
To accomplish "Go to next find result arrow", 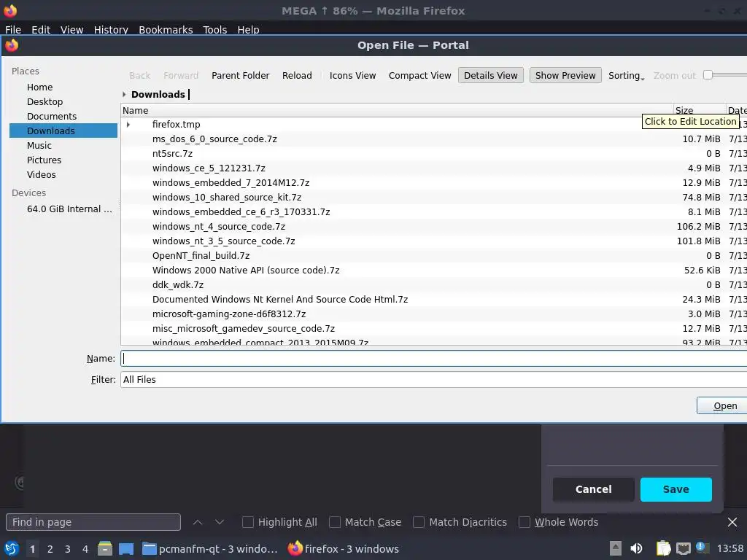I will (220, 522).
